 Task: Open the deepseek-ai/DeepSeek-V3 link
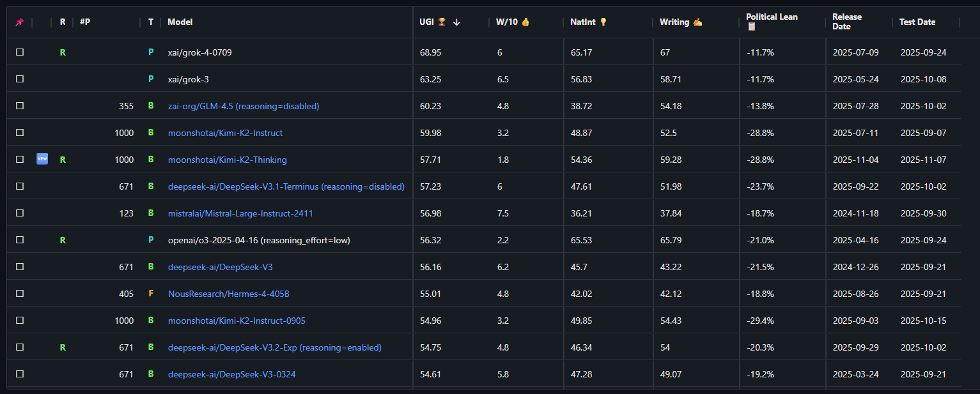[x=221, y=268]
